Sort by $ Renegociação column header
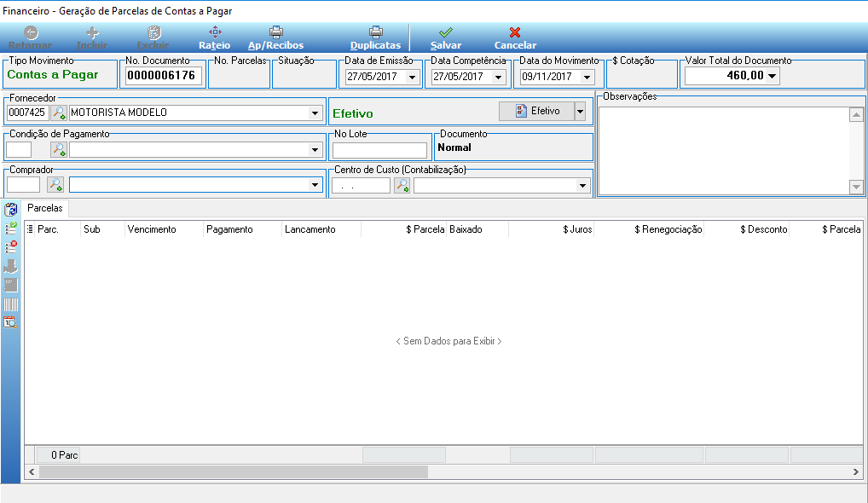Image resolution: width=868 pixels, height=503 pixels. point(649,229)
